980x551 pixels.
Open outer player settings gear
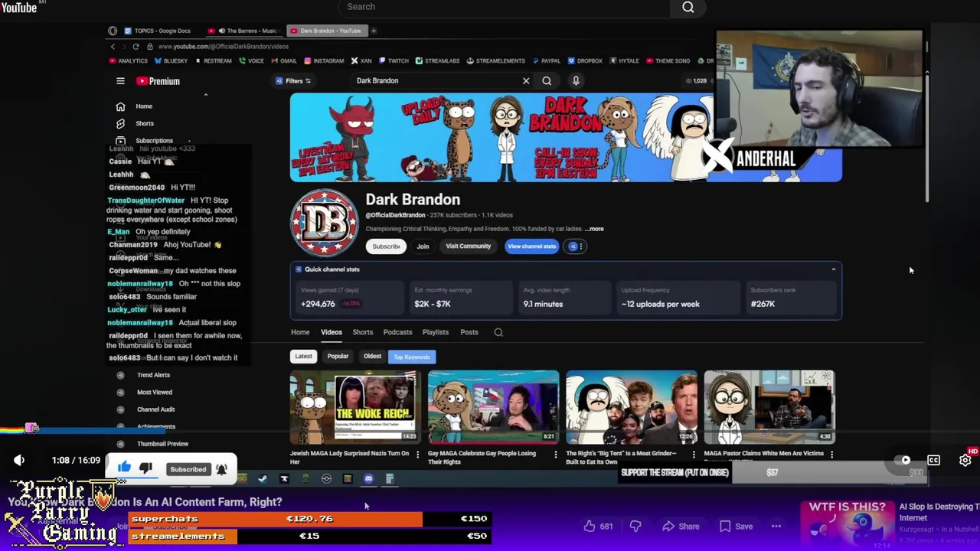click(965, 460)
